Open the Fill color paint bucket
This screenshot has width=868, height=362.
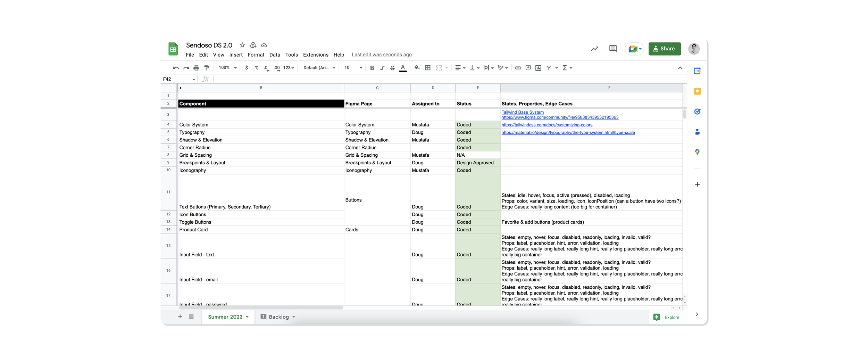[x=417, y=68]
